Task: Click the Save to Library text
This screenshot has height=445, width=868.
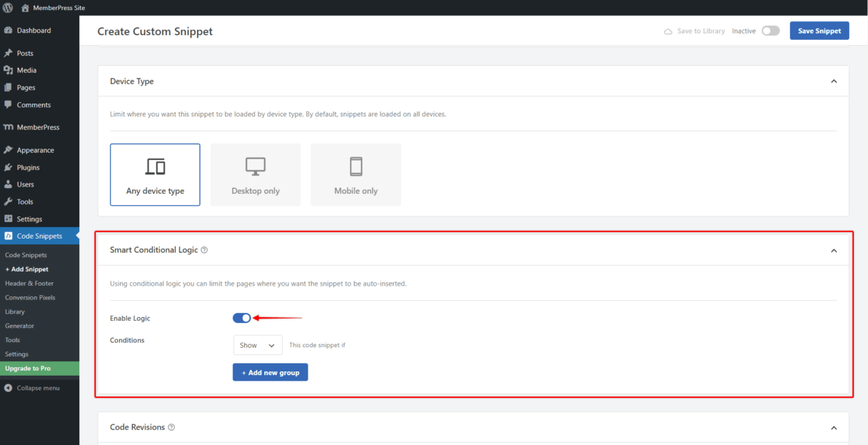Action: 701,31
